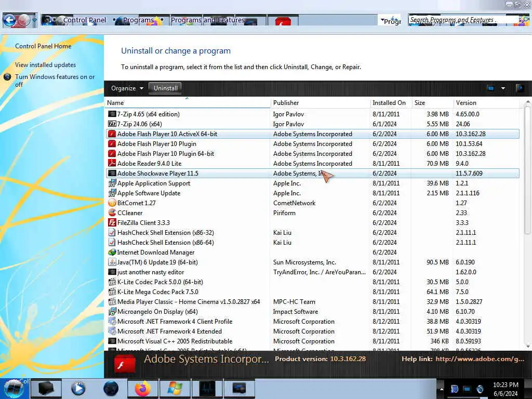Sort the list by Version column
Viewport: 532px width, 399px height.
click(x=486, y=103)
